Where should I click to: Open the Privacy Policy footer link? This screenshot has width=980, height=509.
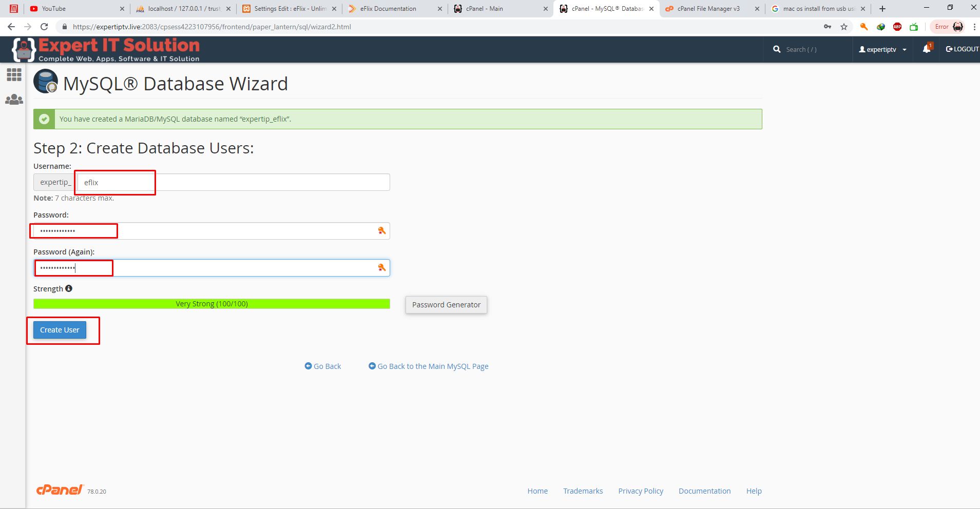(x=641, y=491)
